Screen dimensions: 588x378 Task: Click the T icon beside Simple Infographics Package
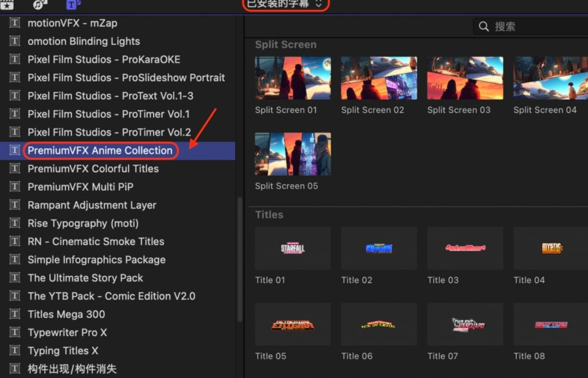point(14,259)
